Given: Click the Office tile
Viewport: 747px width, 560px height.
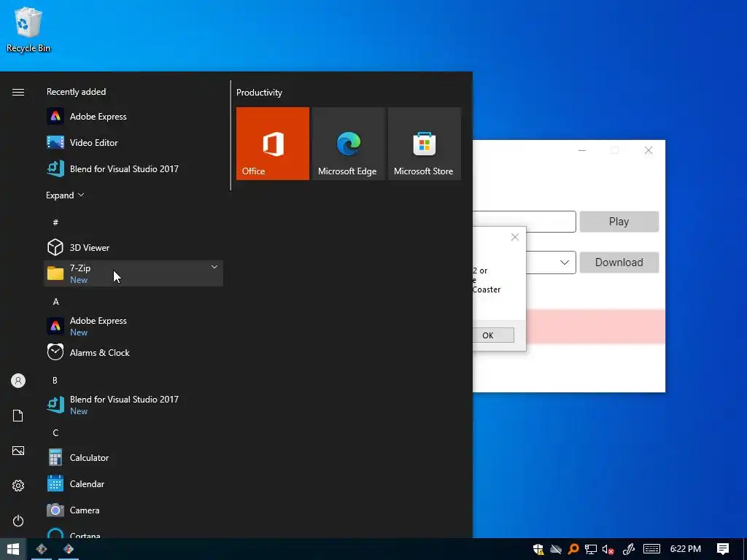Looking at the screenshot, I should pos(273,144).
